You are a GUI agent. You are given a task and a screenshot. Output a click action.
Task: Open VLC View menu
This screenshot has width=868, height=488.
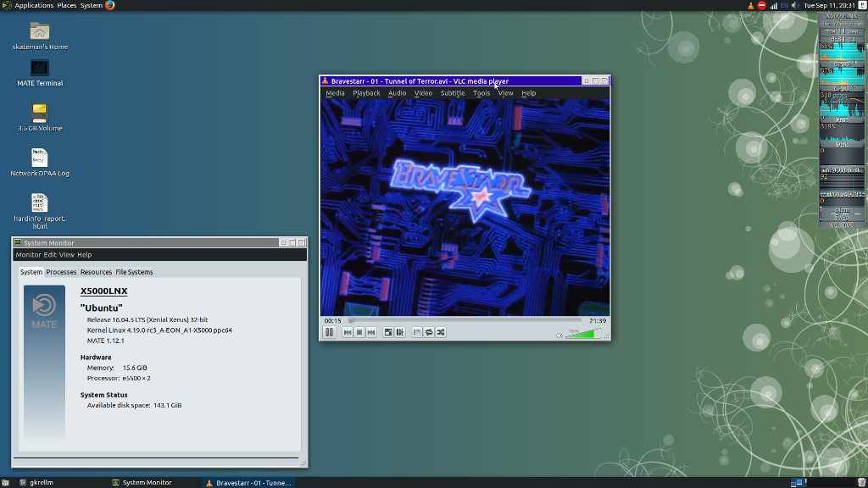pos(505,93)
